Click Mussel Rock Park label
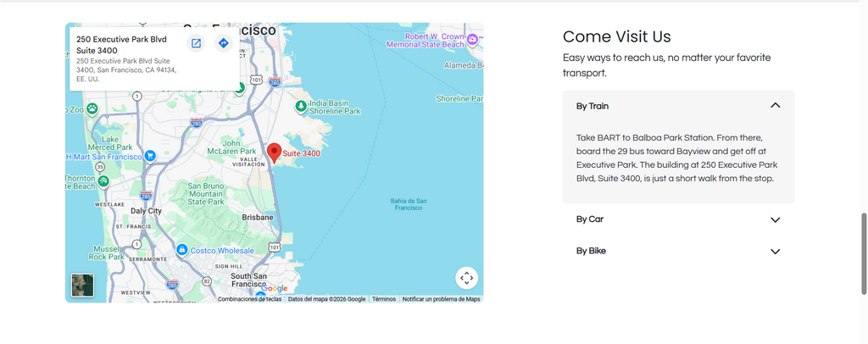The width and height of the screenshot is (868, 344). tap(107, 252)
